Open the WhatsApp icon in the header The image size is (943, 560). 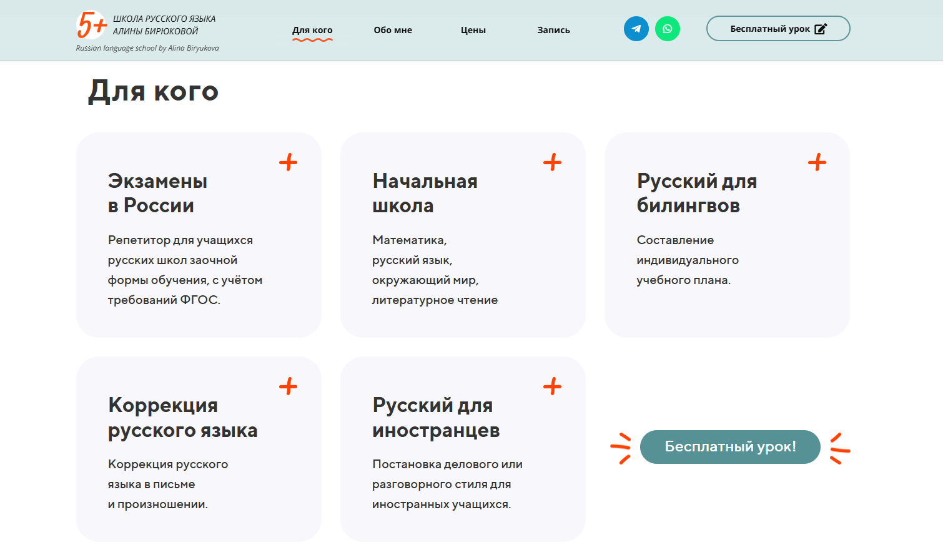pyautogui.click(x=668, y=29)
